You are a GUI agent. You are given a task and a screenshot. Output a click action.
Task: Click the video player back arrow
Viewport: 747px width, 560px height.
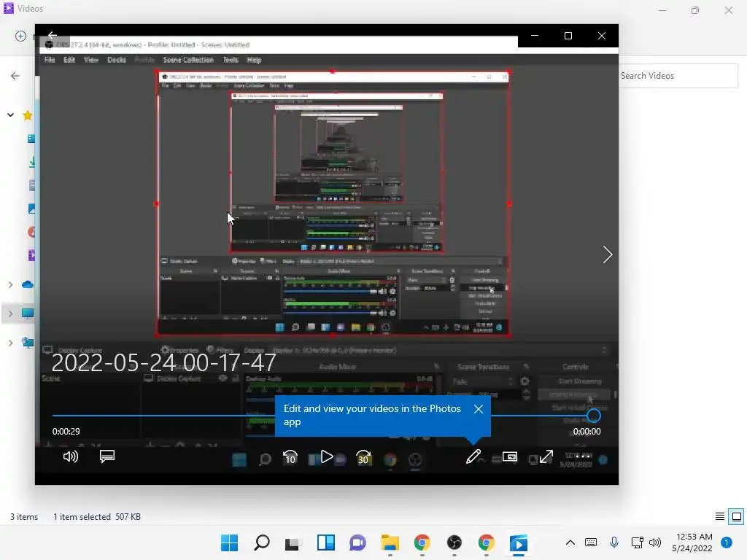click(53, 35)
